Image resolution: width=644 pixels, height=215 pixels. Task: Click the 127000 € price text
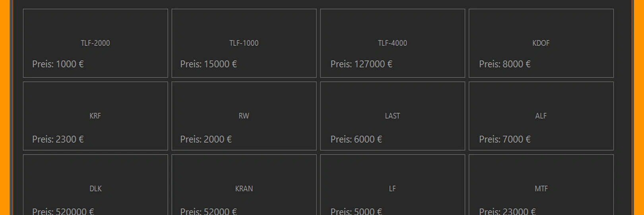(361, 64)
